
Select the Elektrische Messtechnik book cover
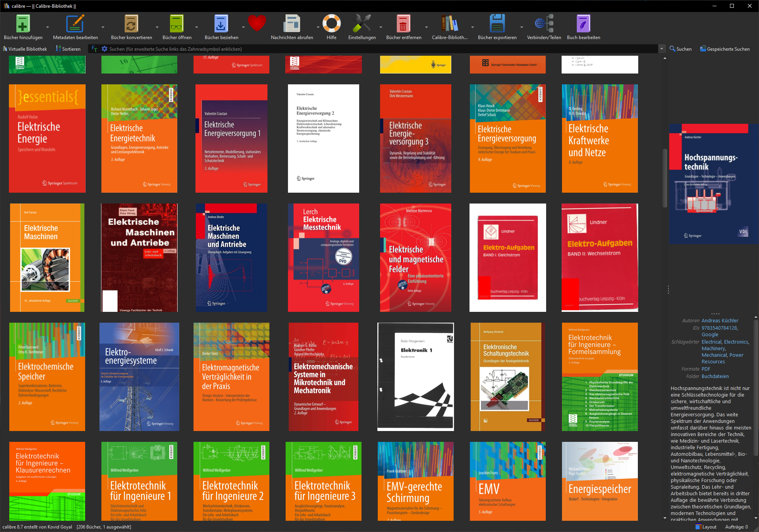click(324, 258)
